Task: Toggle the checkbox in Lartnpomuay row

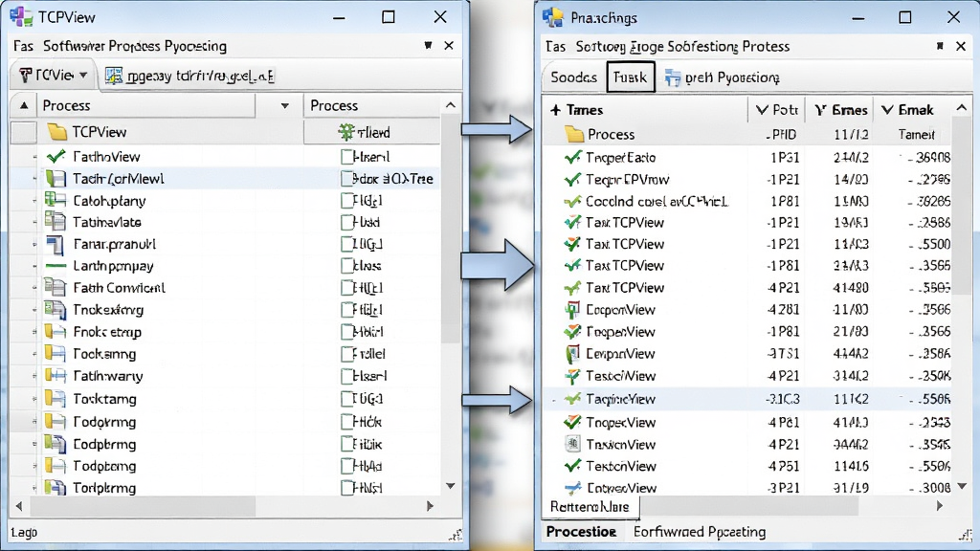Action: (x=346, y=266)
